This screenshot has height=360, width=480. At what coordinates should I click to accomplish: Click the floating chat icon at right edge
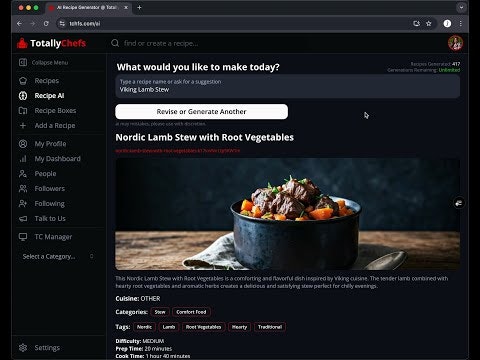coord(459,203)
